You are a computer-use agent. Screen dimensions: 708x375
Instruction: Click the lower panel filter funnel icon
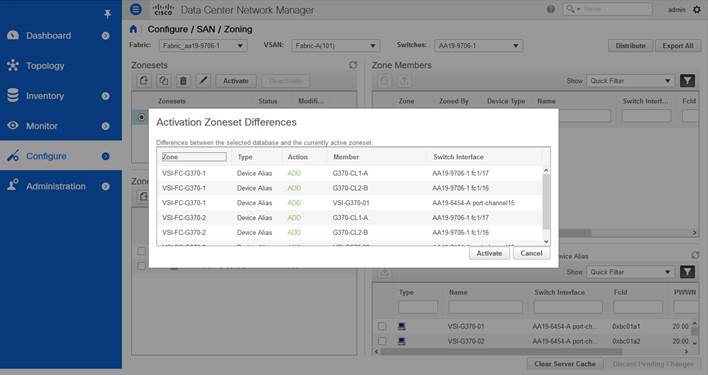click(687, 272)
